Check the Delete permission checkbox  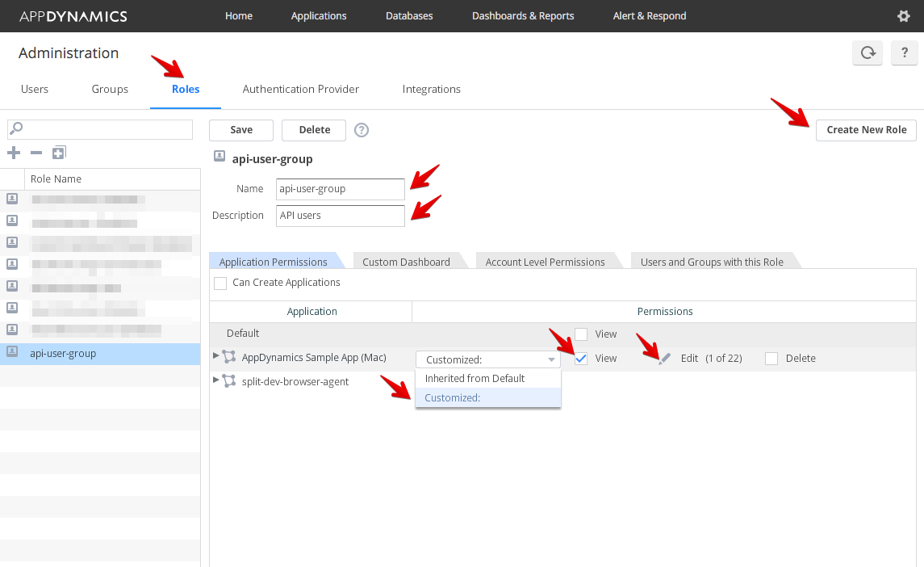(771, 359)
